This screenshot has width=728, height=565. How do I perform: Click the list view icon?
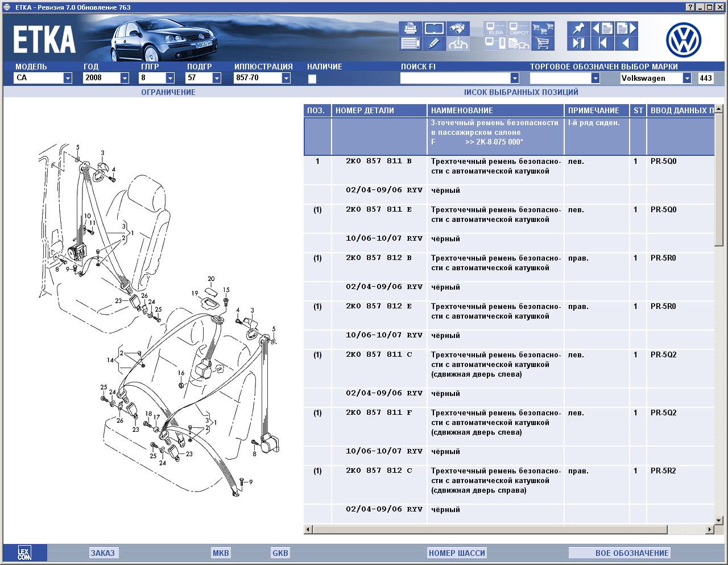click(410, 43)
